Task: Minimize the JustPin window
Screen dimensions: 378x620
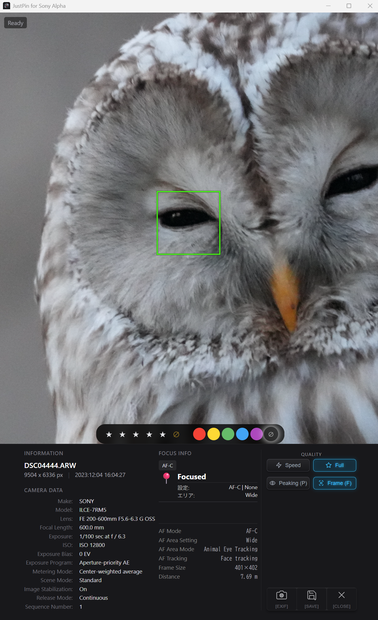Action: pos(328,6)
